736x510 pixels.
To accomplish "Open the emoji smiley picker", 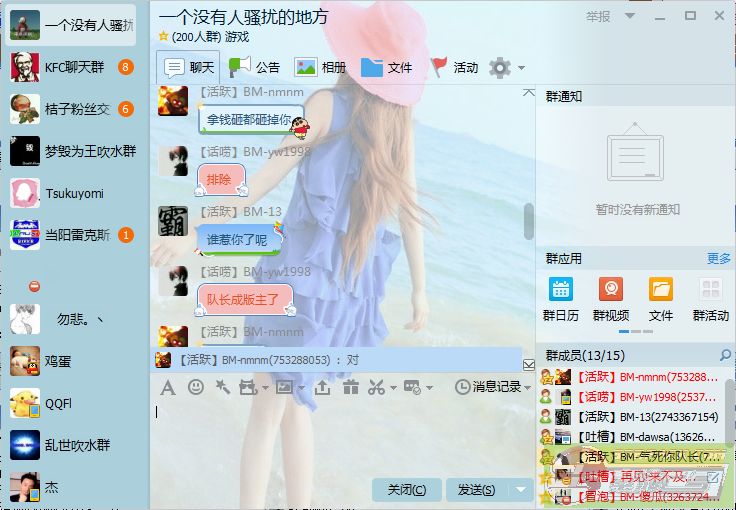I will tap(196, 387).
